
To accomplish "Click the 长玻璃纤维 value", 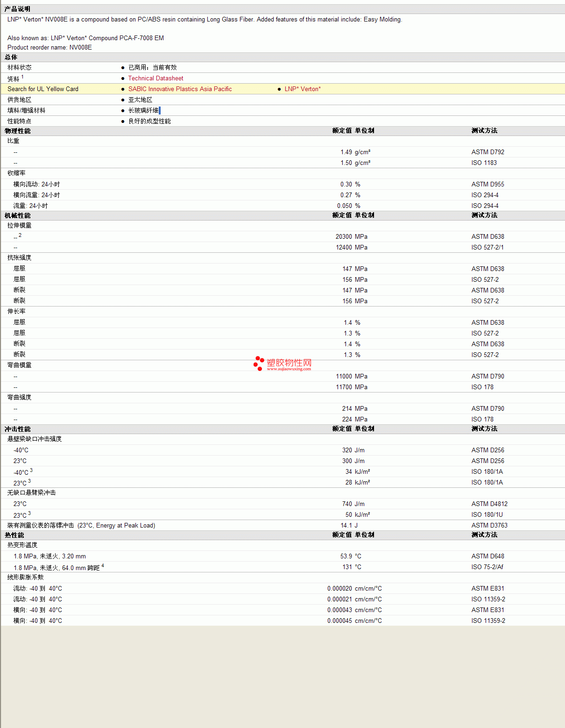I will (143, 110).
